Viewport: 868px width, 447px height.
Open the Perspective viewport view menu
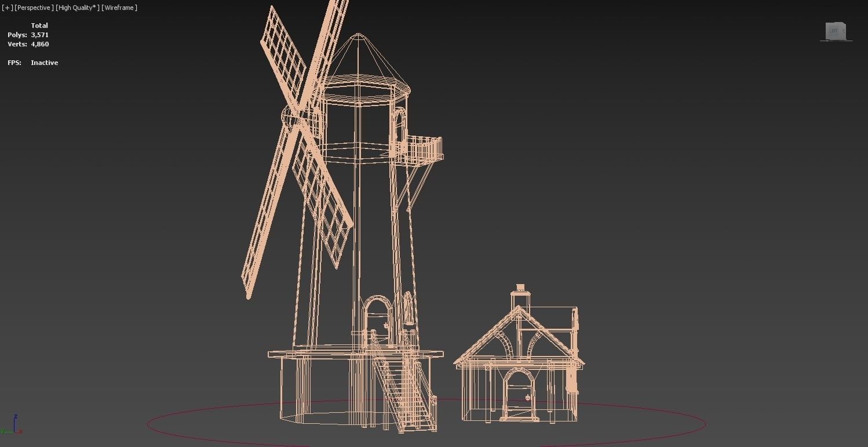pyautogui.click(x=34, y=8)
